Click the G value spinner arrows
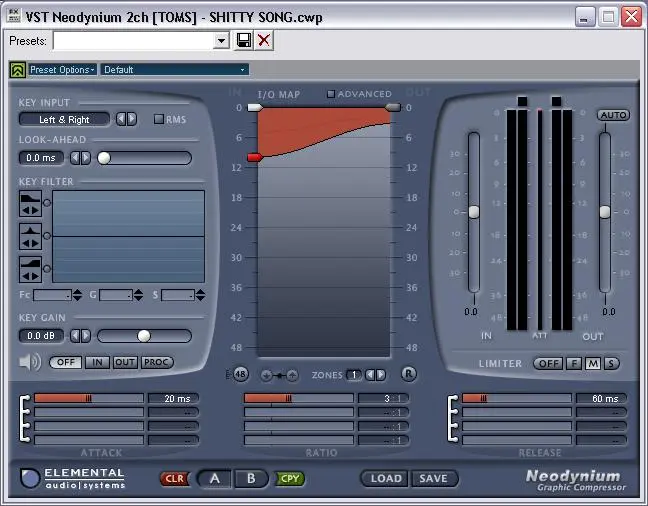648x506 pixels. coord(138,295)
